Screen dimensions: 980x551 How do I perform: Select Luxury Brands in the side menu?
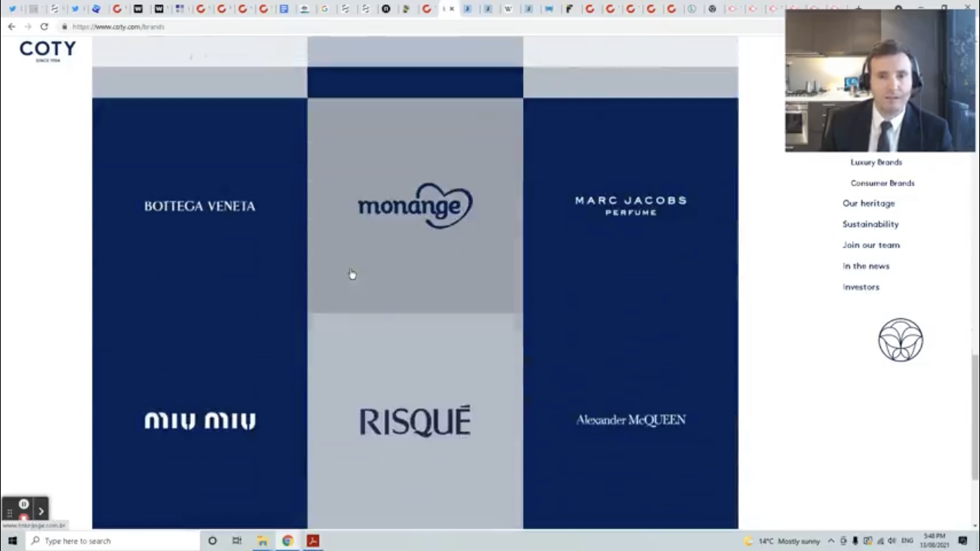[x=876, y=162]
